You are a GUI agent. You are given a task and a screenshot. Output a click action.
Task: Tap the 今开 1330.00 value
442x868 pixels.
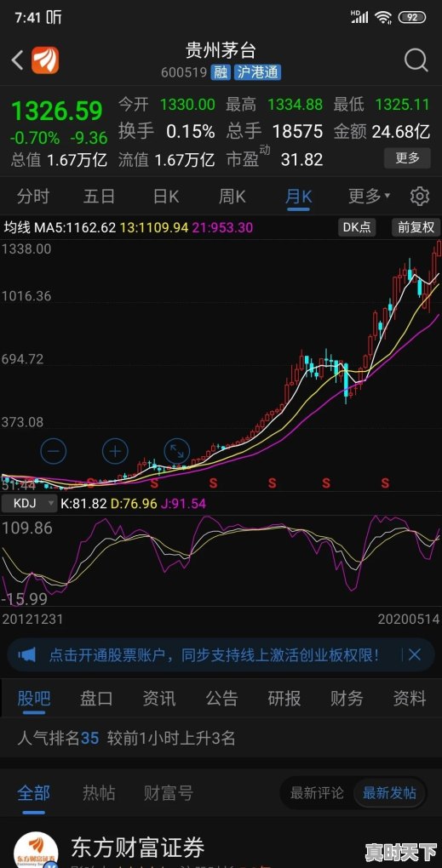pyautogui.click(x=187, y=104)
